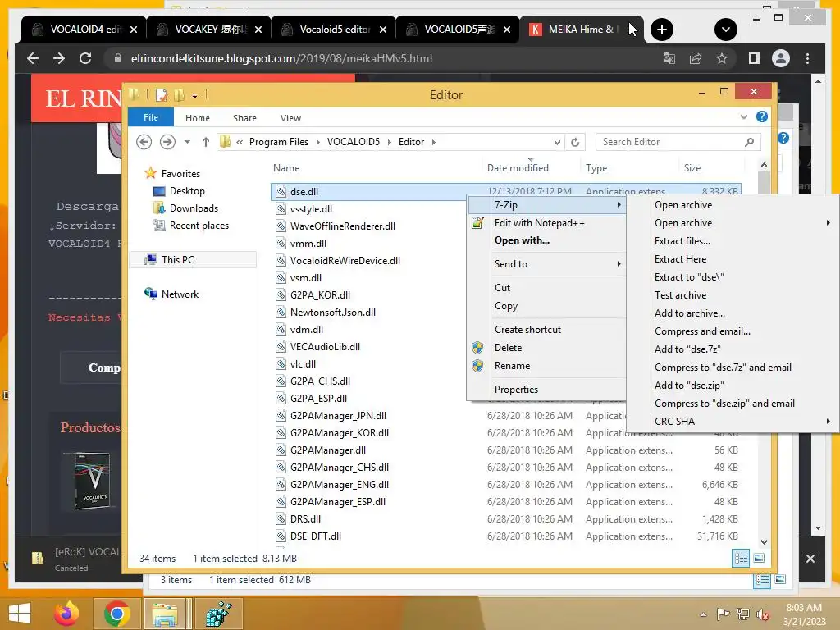Choose Add to "dse.zip"
Screen dimensions: 840x630
click(731, 386)
